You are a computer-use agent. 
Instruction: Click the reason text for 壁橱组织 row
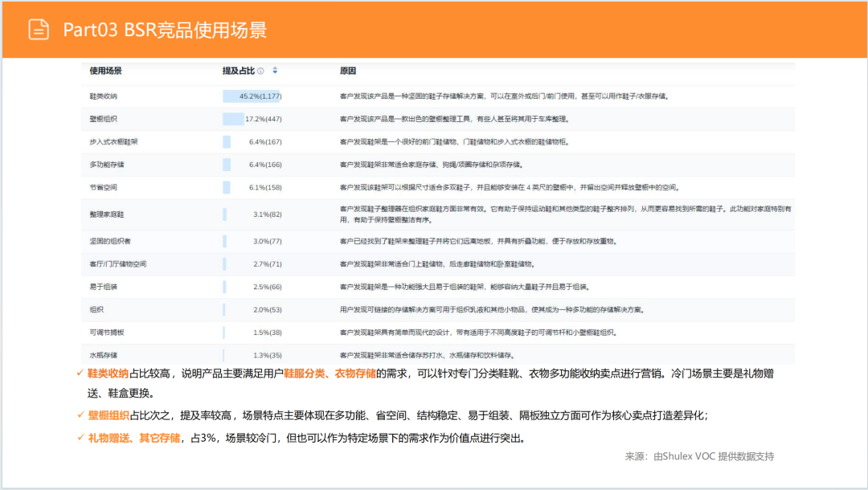455,119
